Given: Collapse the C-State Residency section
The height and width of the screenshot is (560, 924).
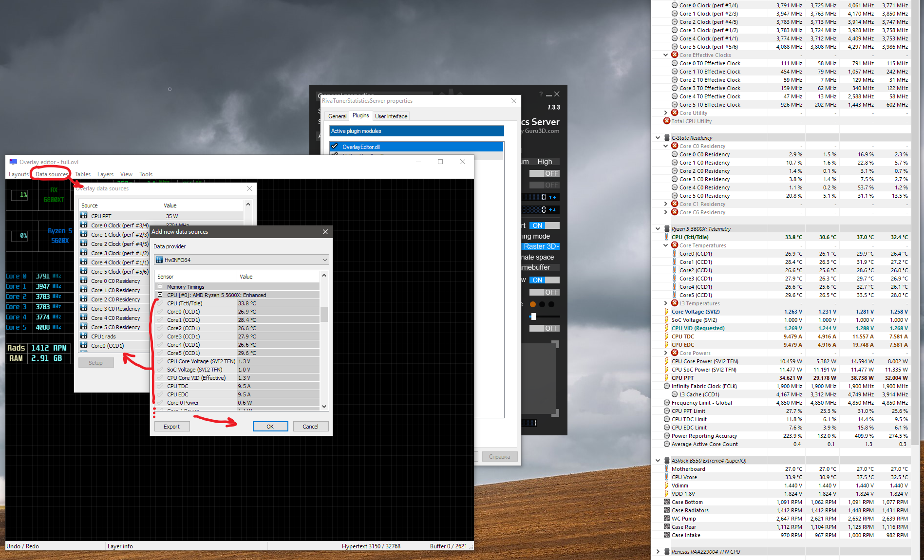Looking at the screenshot, I should (x=658, y=138).
